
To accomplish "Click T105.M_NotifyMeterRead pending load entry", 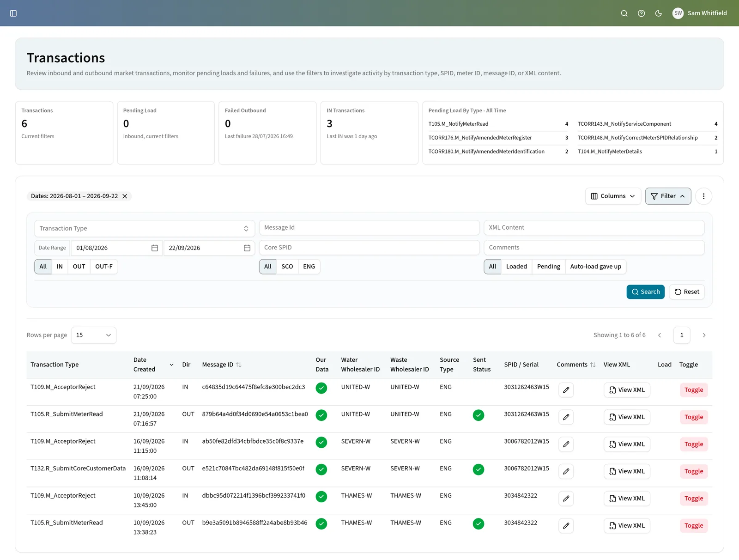I will 498,124.
